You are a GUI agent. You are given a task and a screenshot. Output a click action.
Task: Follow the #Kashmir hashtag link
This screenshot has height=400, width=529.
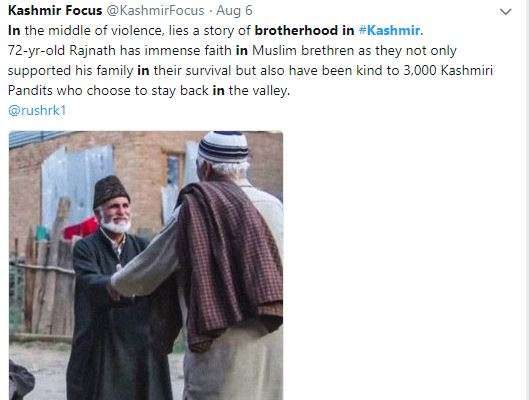point(390,30)
